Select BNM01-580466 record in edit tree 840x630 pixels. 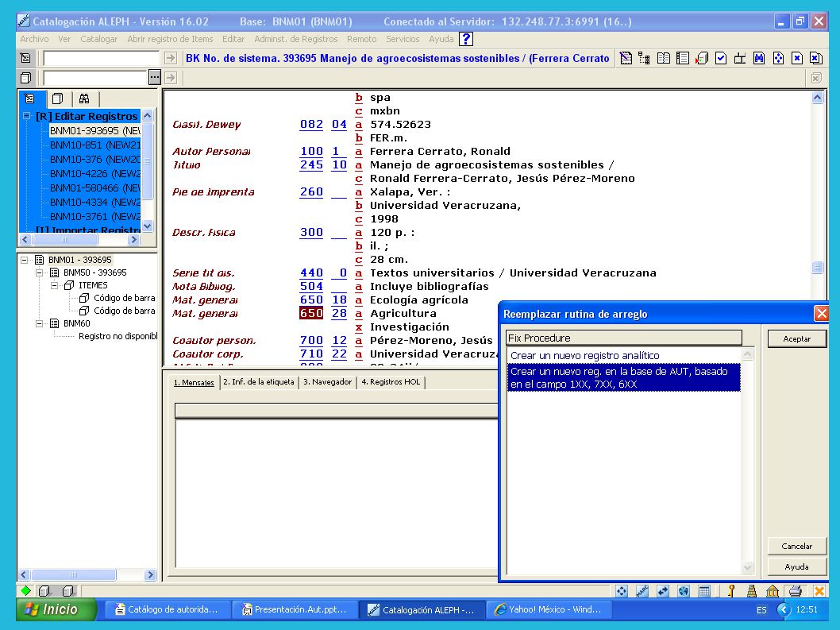94,188
